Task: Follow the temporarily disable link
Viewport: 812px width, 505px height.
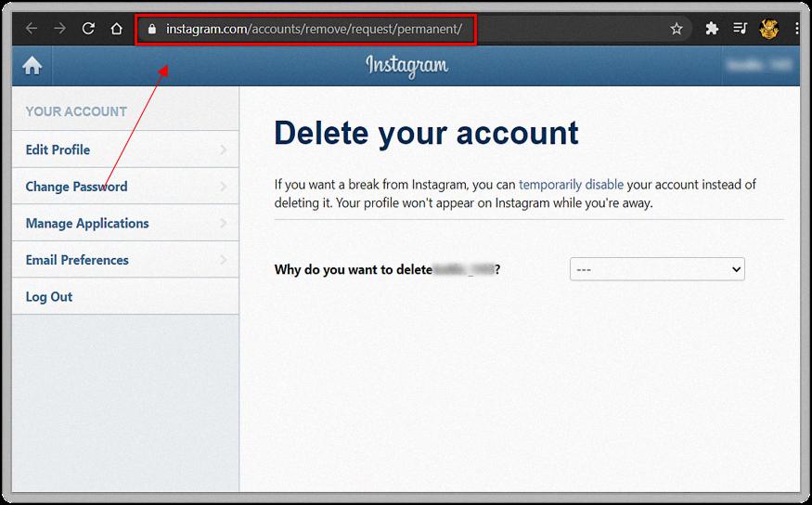Action: click(x=572, y=185)
